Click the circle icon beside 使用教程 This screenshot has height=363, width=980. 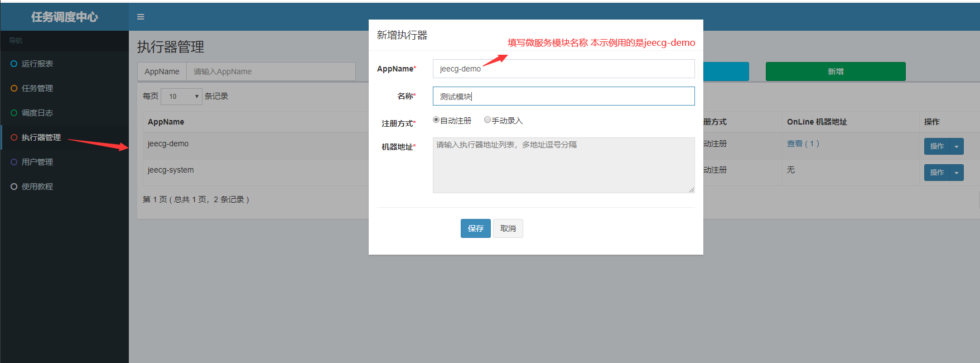click(14, 187)
